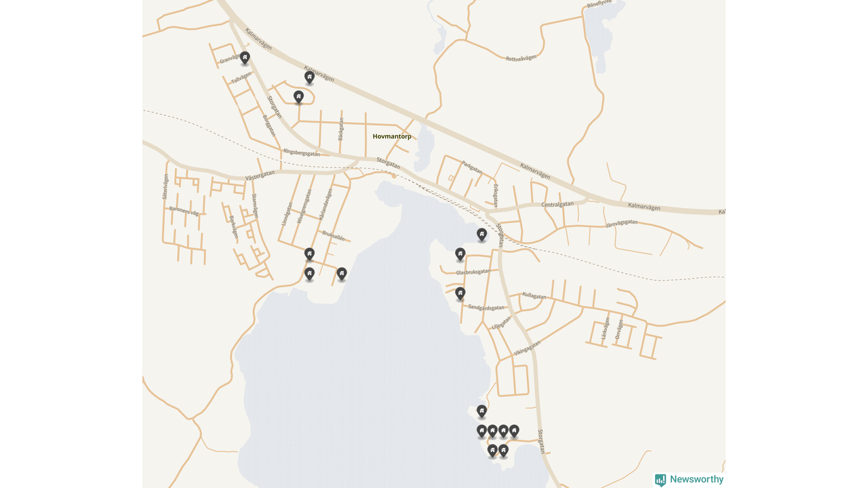Click the house marker near Granvägen
868x488 pixels.
point(245,58)
